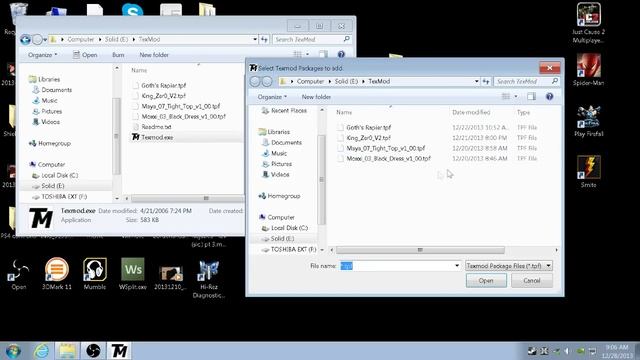Refresh the address bar in the Texmod dialog
The height and width of the screenshot is (360, 640).
point(486,82)
